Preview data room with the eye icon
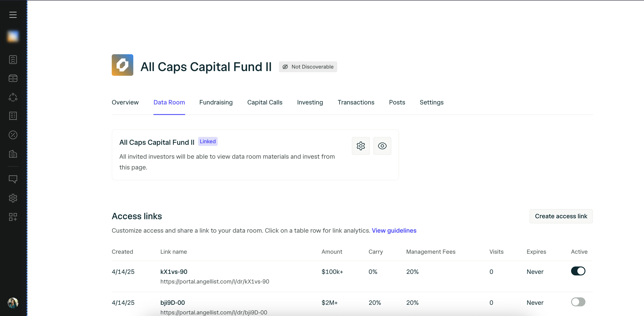This screenshot has height=316, width=644. point(382,146)
